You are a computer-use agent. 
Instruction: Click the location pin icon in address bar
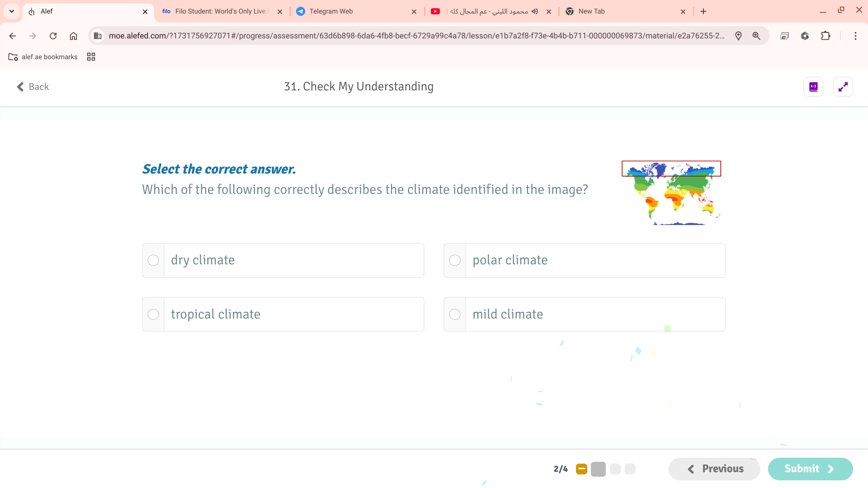tap(738, 36)
